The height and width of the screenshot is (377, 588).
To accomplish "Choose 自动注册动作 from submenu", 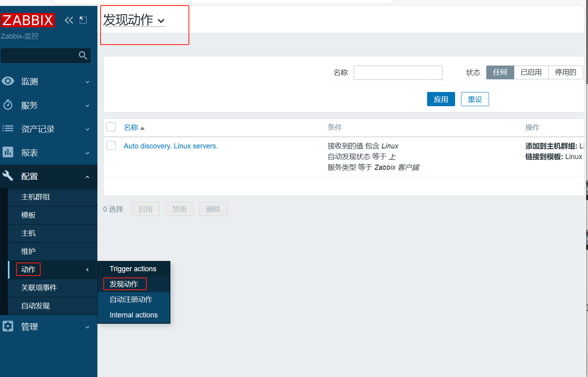I will (x=134, y=300).
